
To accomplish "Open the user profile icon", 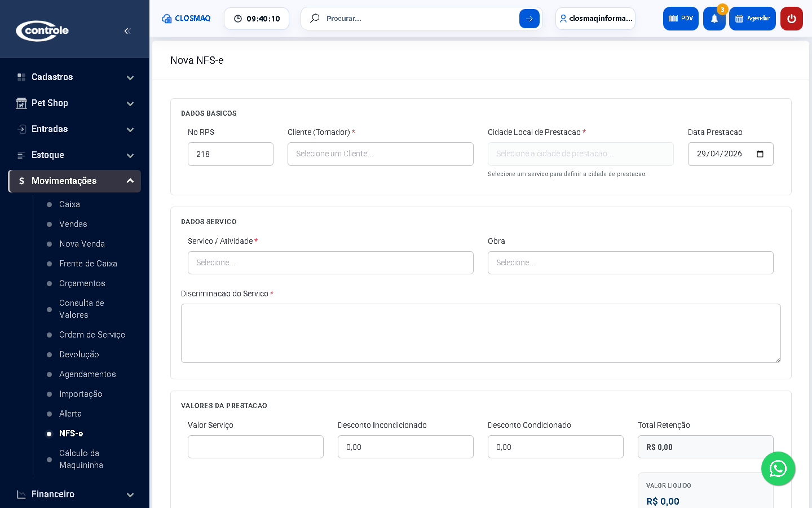I will coord(563,19).
